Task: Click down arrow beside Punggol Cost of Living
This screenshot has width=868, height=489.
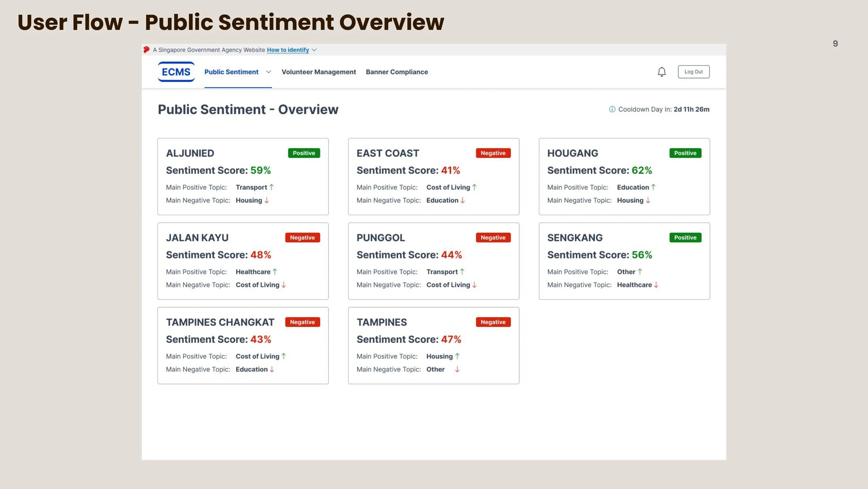Action: click(474, 285)
